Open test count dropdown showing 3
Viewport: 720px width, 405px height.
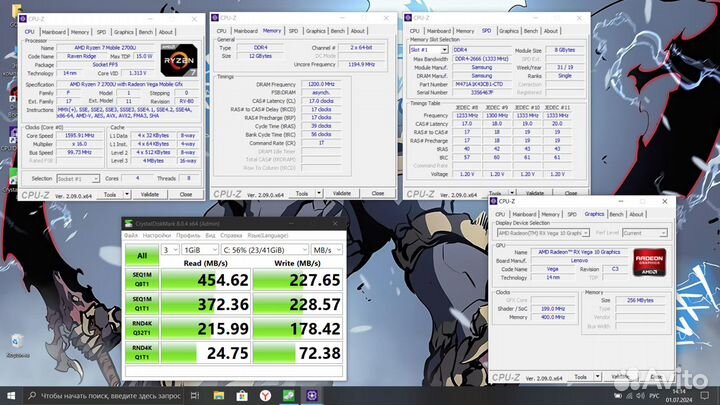[x=170, y=249]
